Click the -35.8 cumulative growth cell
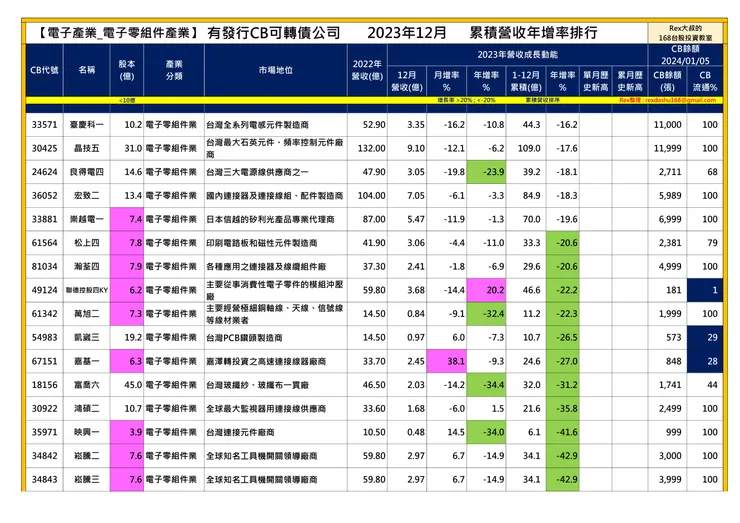This screenshot has width=740, height=523. coord(563,408)
